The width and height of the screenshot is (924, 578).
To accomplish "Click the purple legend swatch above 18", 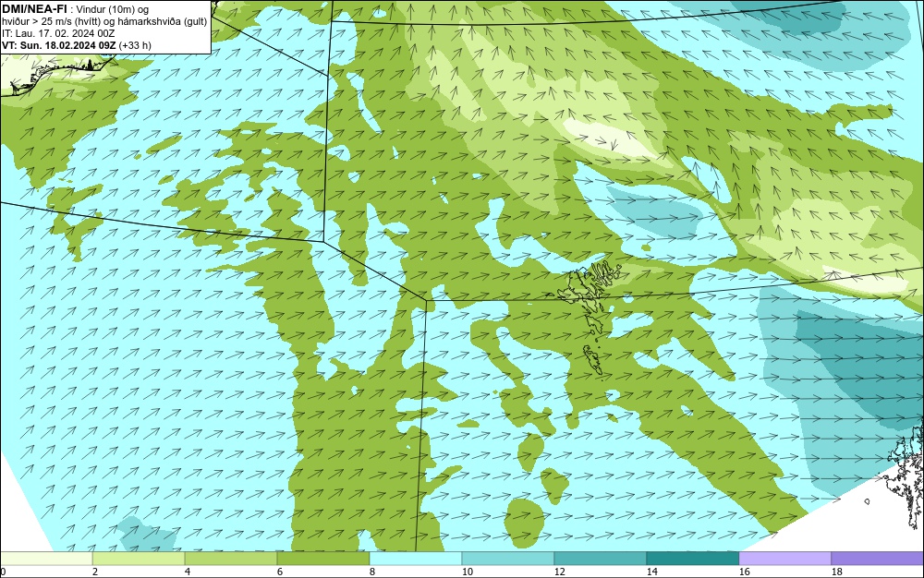I will pyautogui.click(x=878, y=558).
